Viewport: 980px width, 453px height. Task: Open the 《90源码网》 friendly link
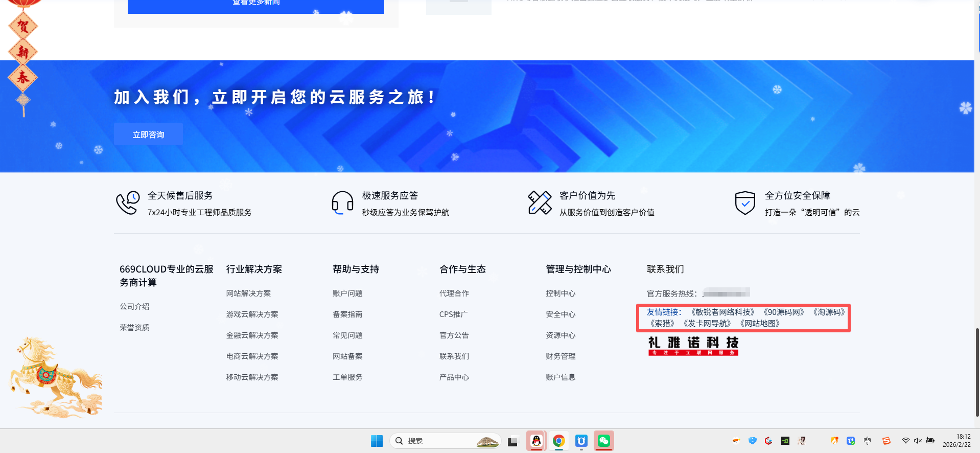point(784,312)
